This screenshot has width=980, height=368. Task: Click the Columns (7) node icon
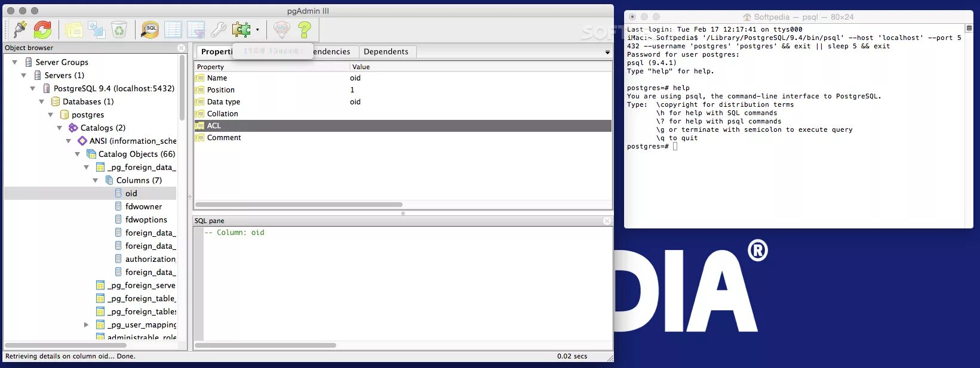(109, 180)
